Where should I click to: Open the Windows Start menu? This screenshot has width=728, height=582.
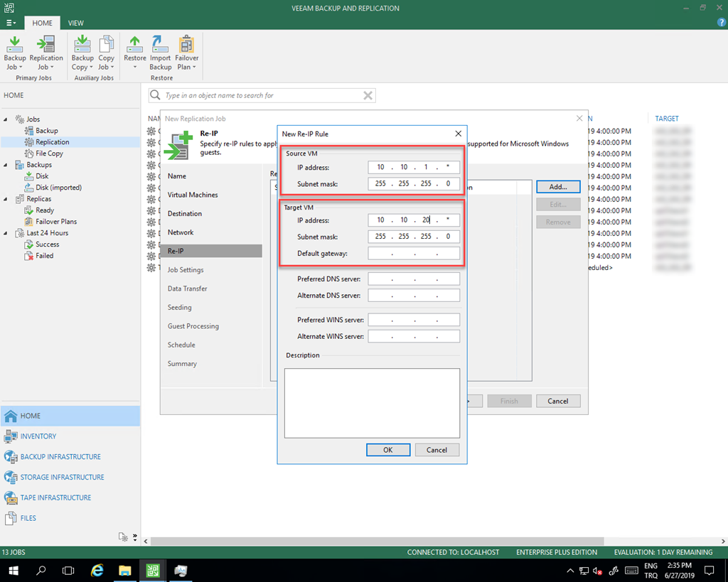coord(13,571)
